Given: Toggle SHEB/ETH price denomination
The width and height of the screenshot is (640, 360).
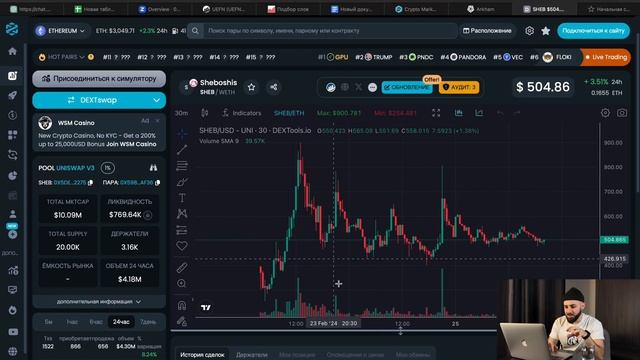Looking at the screenshot, I should tap(289, 113).
